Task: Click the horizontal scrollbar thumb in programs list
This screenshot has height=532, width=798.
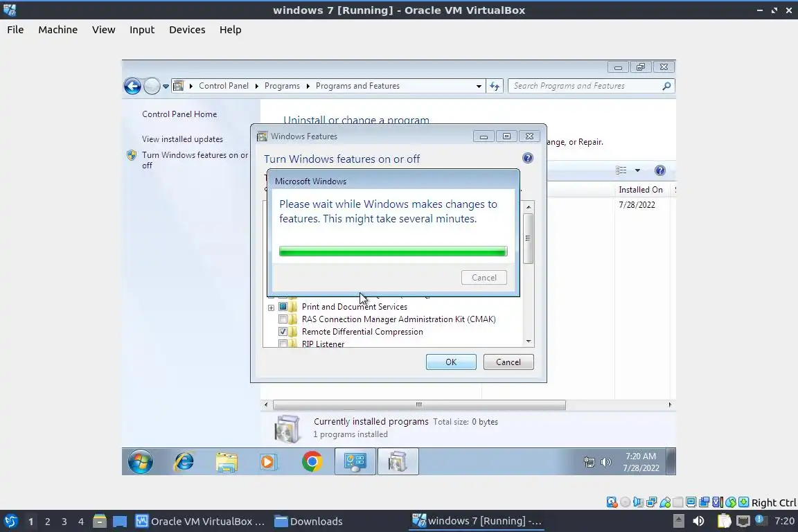Action: tap(419, 405)
